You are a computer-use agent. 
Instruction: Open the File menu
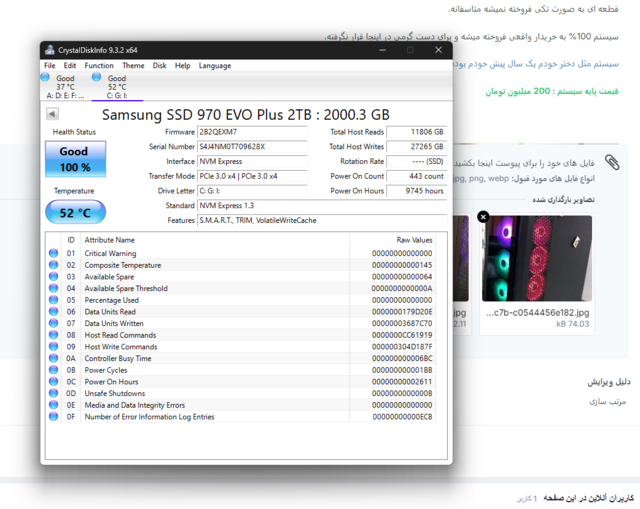click(x=50, y=66)
